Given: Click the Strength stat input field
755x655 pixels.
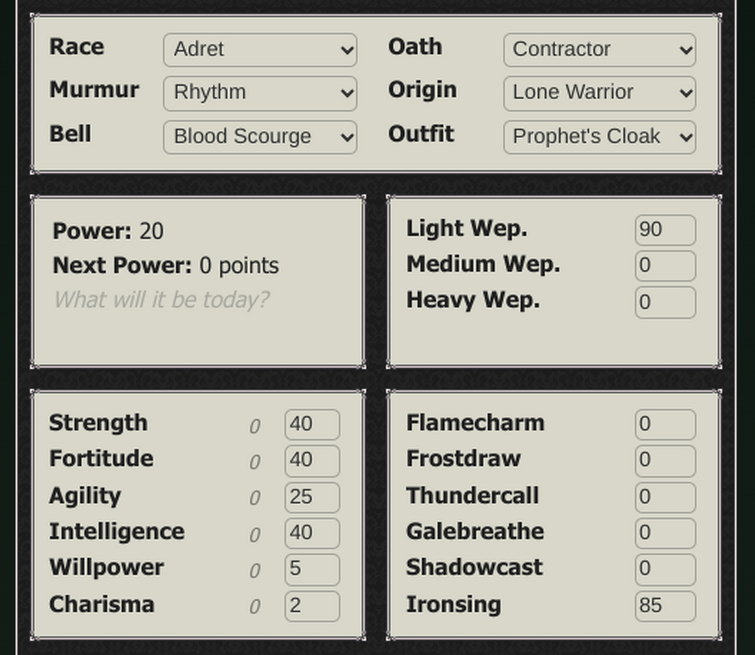Looking at the screenshot, I should (311, 424).
